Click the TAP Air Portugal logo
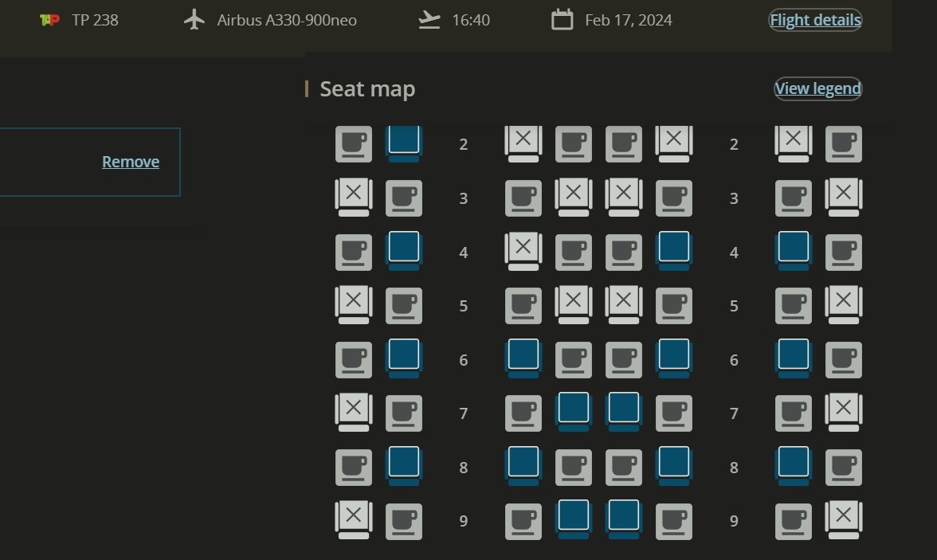The width and height of the screenshot is (937, 560). 50,19
